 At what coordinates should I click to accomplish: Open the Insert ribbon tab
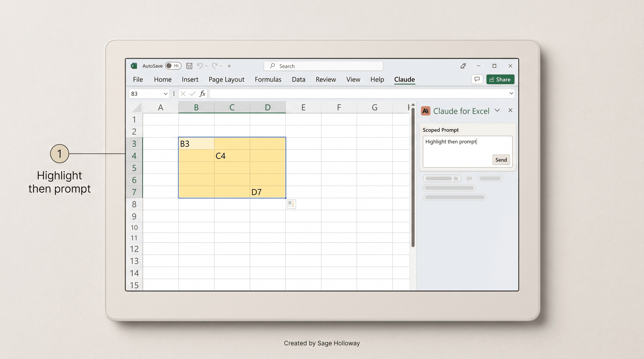coord(190,79)
